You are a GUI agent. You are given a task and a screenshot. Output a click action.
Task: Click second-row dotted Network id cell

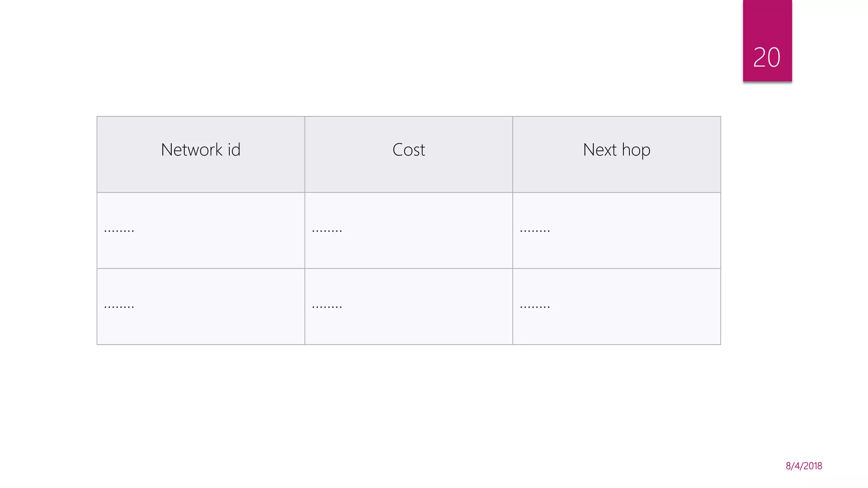pos(201,307)
